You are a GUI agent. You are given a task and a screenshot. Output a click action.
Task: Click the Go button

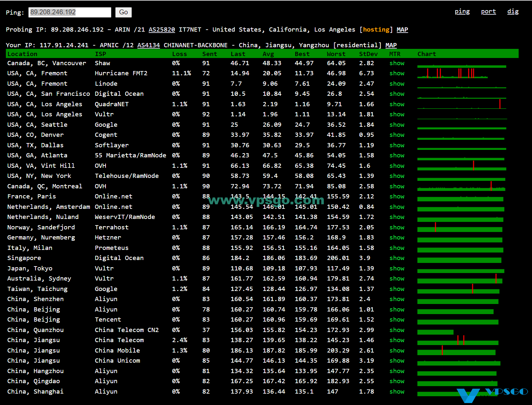123,12
